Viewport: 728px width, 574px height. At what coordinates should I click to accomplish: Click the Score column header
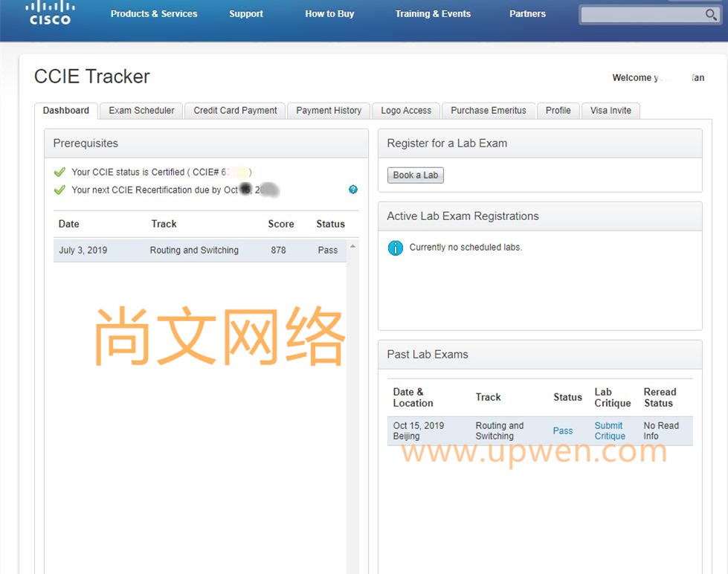281,224
